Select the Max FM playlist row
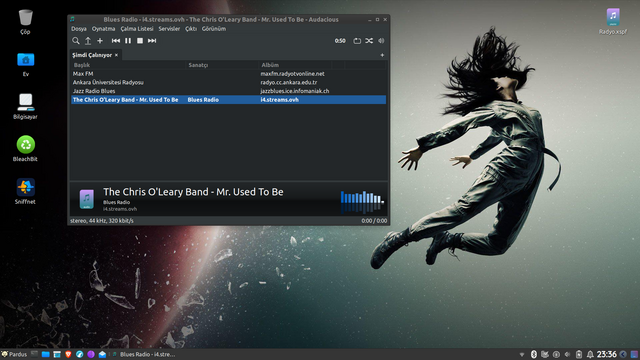Image resolution: width=640 pixels, height=360 pixels. point(229,74)
